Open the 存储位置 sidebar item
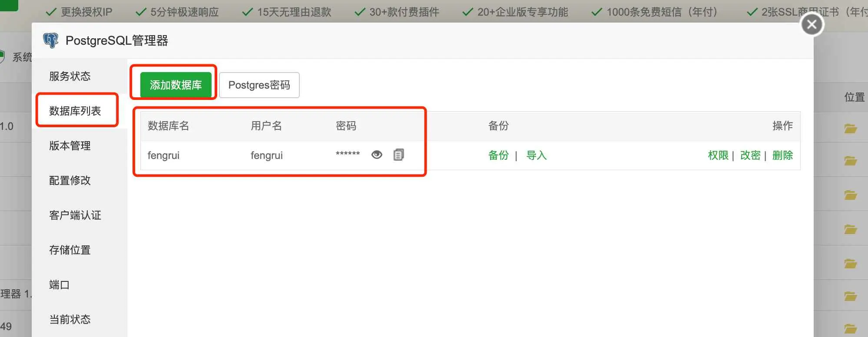The height and width of the screenshot is (337, 868). click(70, 250)
